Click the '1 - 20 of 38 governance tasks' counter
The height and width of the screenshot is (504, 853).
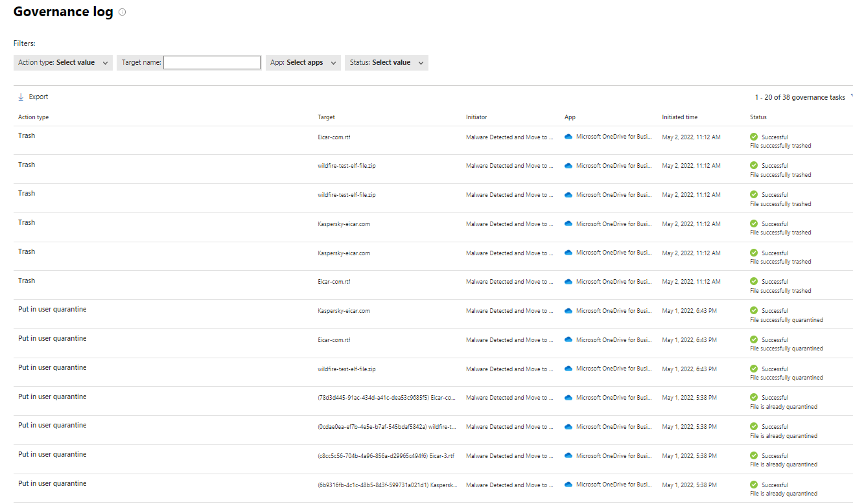coord(799,97)
